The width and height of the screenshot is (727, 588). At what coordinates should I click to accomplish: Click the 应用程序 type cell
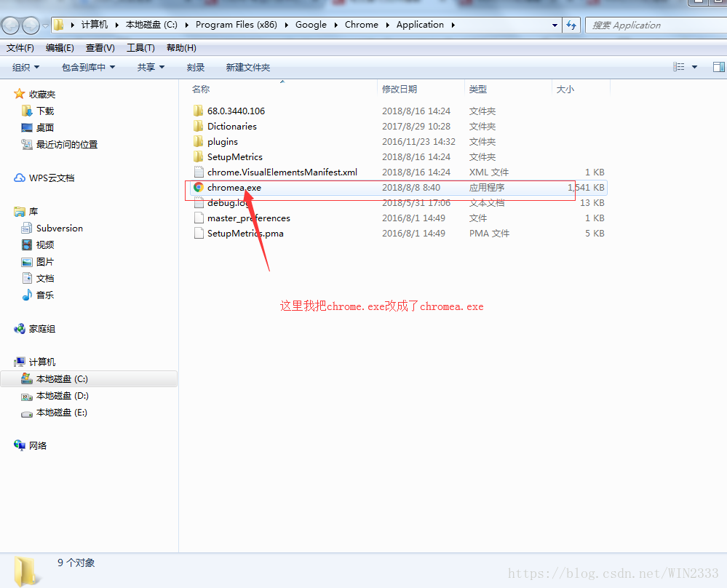[486, 187]
